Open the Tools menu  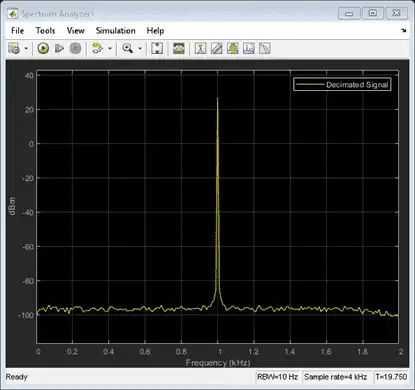coord(45,31)
